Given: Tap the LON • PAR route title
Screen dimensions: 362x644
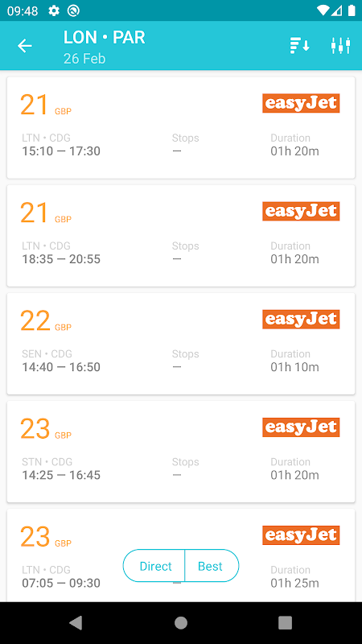Looking at the screenshot, I should pos(105,38).
